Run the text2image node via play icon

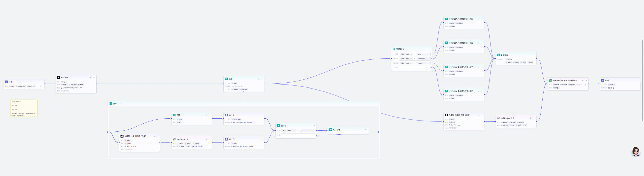tap(206, 139)
